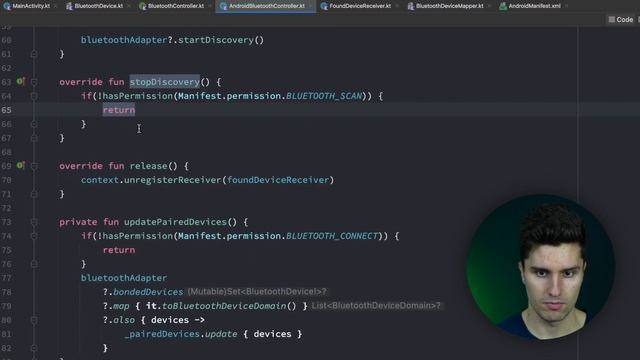Open the AndroidManifest.xml tab
Viewport: 640px width, 360px height.
click(x=534, y=6)
